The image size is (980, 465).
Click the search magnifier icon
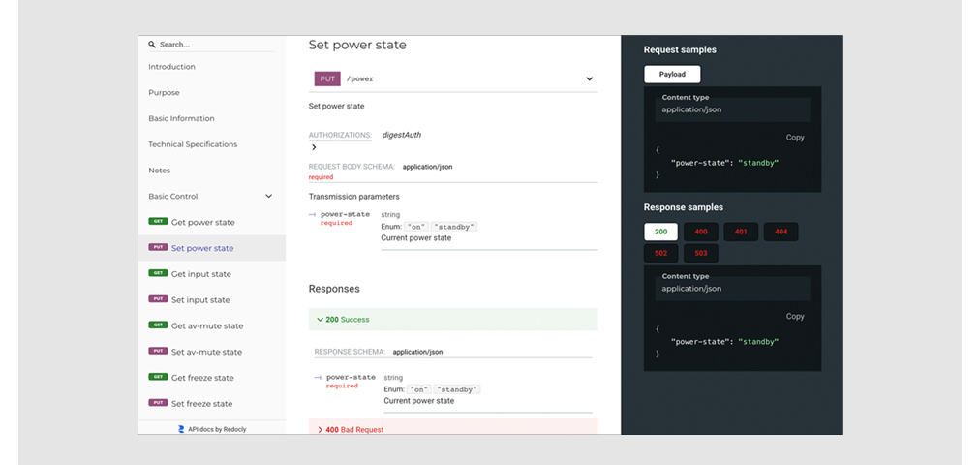152,45
